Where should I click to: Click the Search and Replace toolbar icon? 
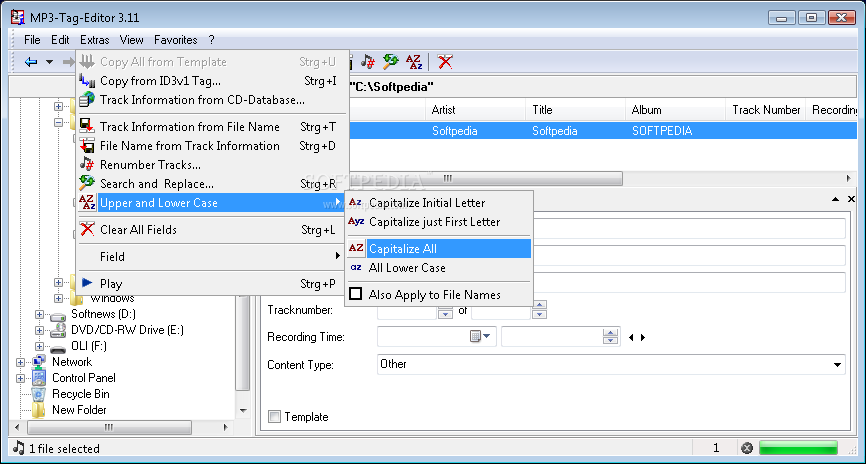391,62
